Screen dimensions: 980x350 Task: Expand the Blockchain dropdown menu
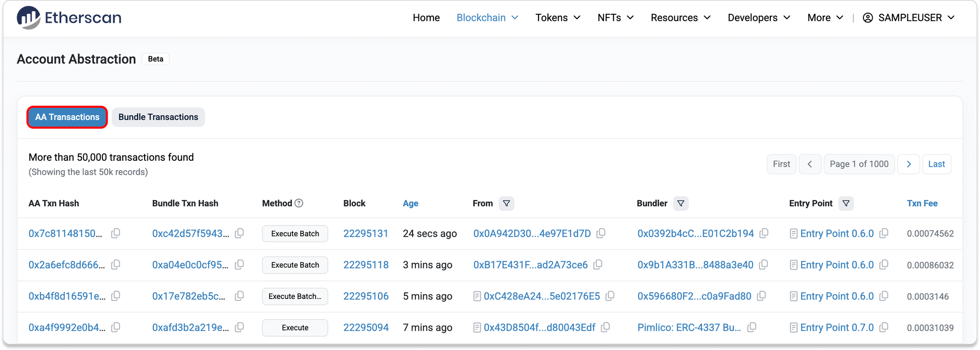pos(487,18)
